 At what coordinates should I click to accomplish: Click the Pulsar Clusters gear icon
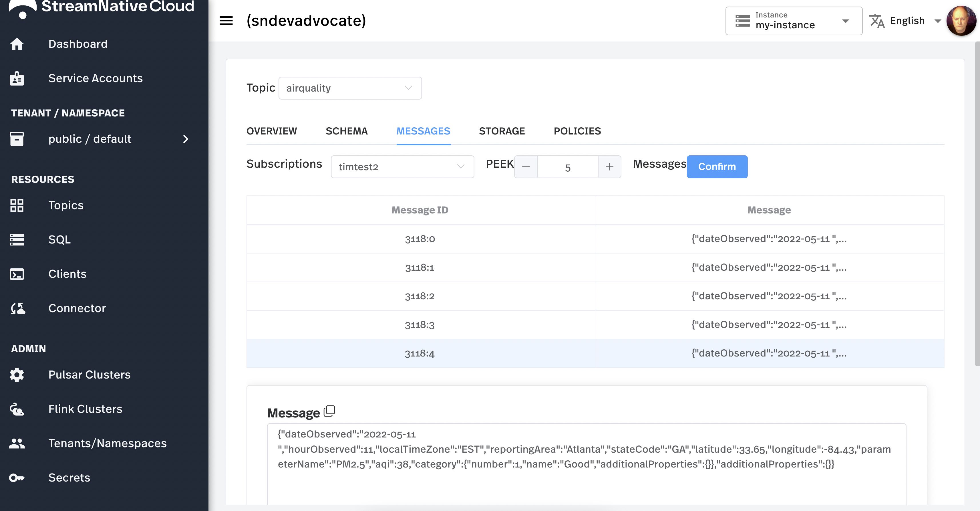point(17,375)
